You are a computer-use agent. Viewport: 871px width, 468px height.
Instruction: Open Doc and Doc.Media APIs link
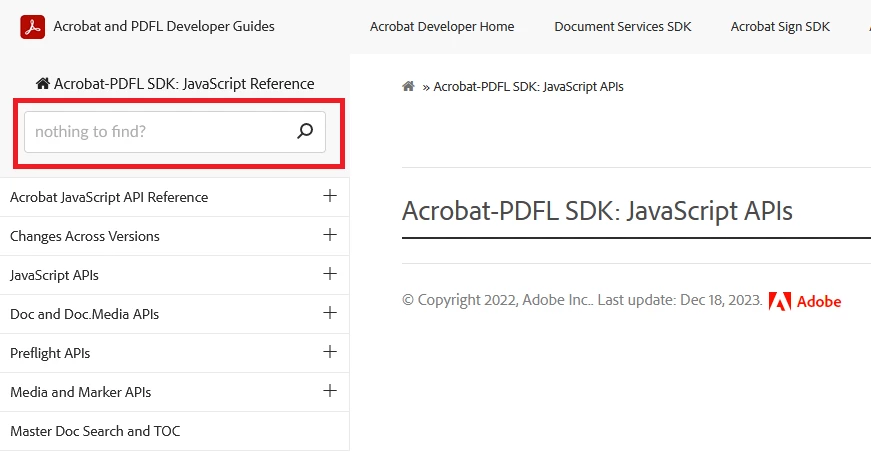coord(84,314)
